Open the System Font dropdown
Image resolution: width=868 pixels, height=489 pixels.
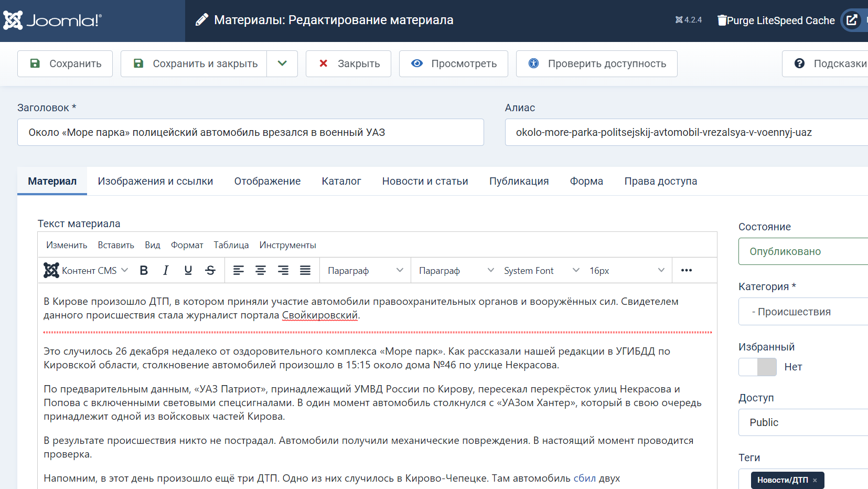541,271
